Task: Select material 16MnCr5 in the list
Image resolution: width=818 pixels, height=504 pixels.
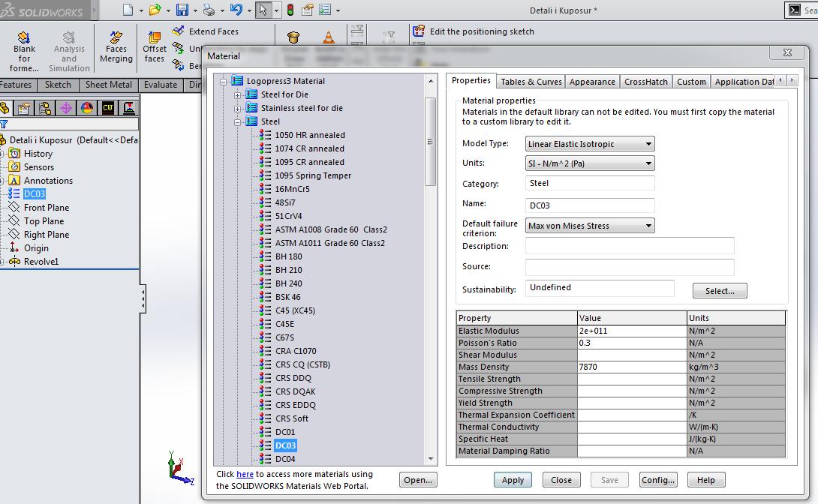Action: click(292, 189)
